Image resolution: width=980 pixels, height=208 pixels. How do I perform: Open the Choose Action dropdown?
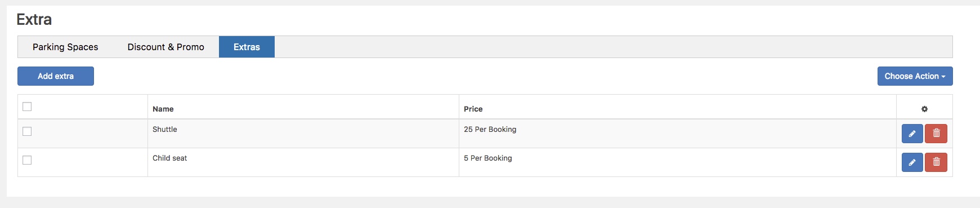(915, 76)
